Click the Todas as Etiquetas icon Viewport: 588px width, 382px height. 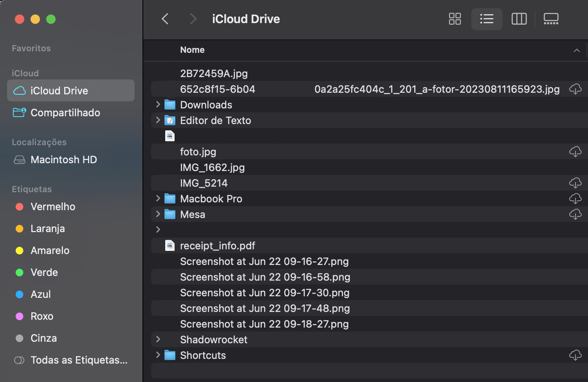19,360
